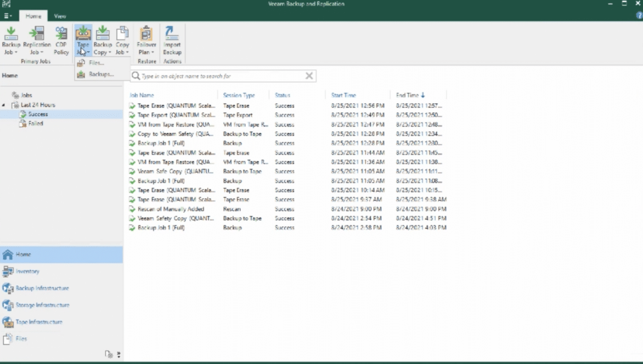Screen dimensions: 643x364
Task: Expand Backup Copy dropdown arrow
Action: coord(109,52)
